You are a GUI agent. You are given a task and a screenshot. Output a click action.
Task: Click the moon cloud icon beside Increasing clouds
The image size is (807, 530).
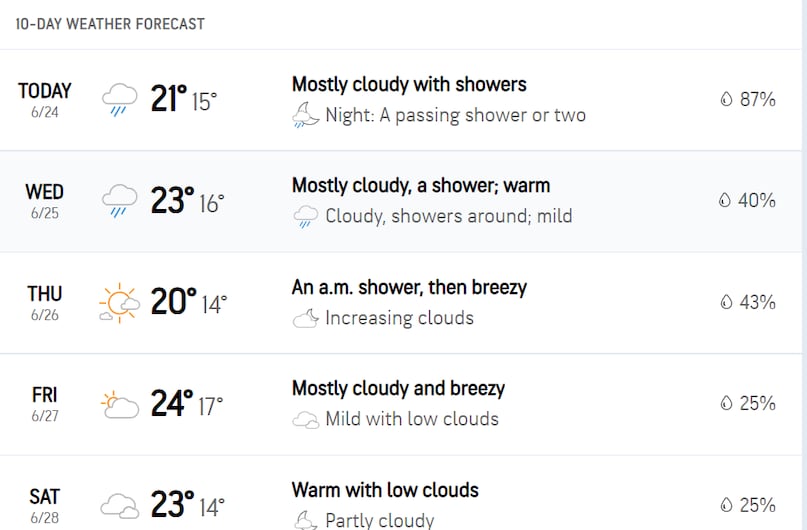(306, 318)
